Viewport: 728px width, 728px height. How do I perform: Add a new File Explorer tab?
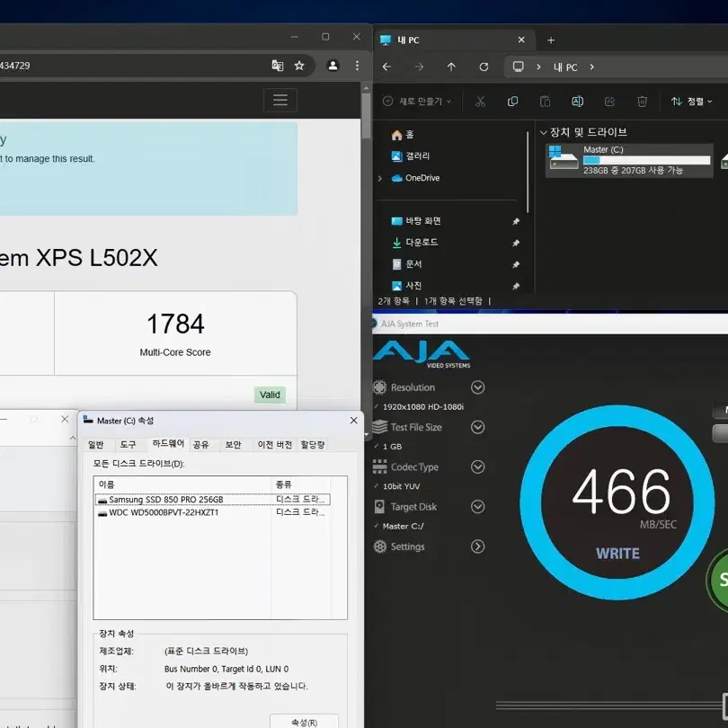551,40
